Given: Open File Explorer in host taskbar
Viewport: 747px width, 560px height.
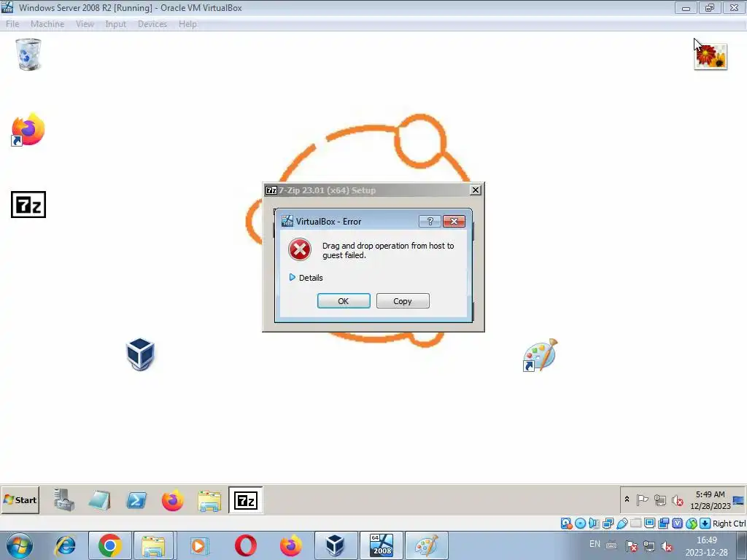Looking at the screenshot, I should pos(153,545).
